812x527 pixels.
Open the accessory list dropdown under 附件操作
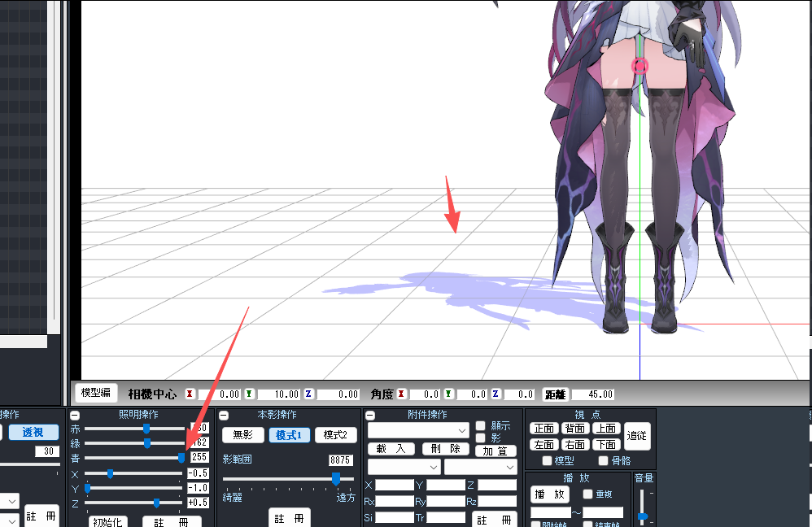click(x=418, y=430)
